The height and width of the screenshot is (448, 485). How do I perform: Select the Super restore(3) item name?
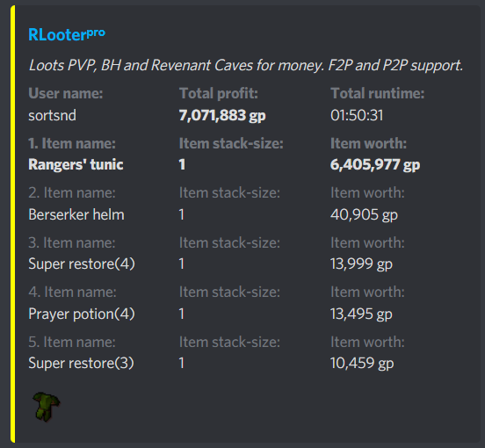[82, 363]
